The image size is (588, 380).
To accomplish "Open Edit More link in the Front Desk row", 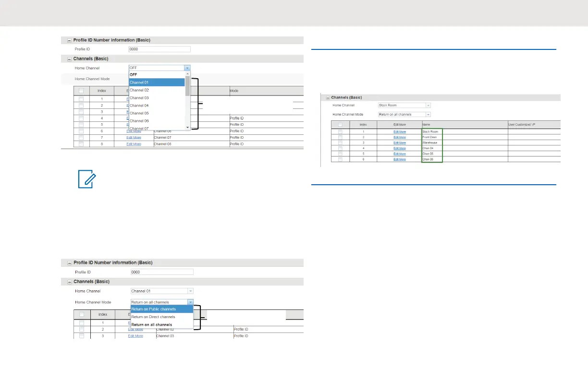I will 400,137.
